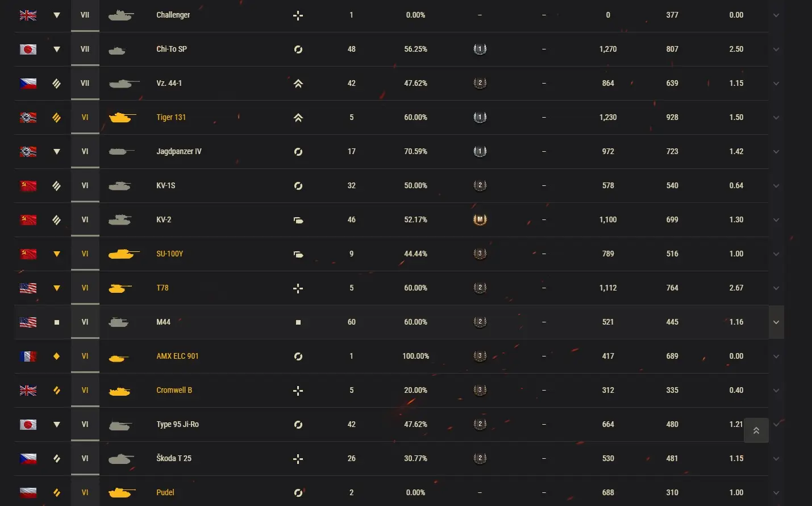Expand the M44 row details

(x=776, y=322)
